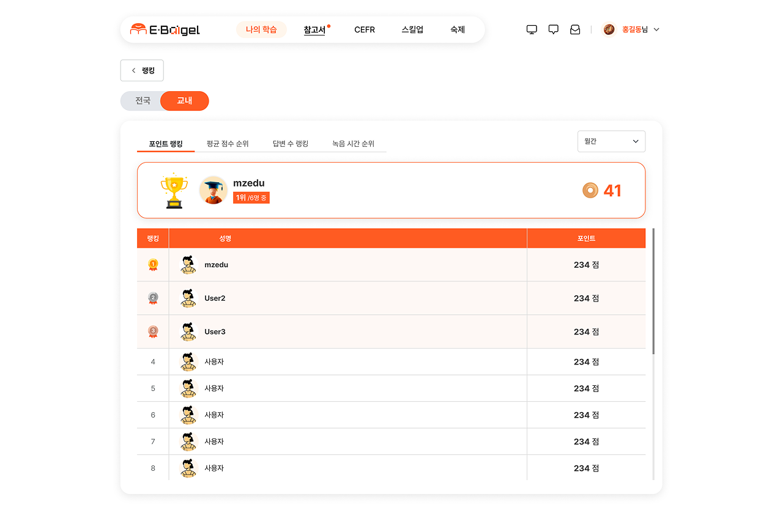Switch to 녹음 시간 순위 tab
783x532 pixels.
coord(353,144)
